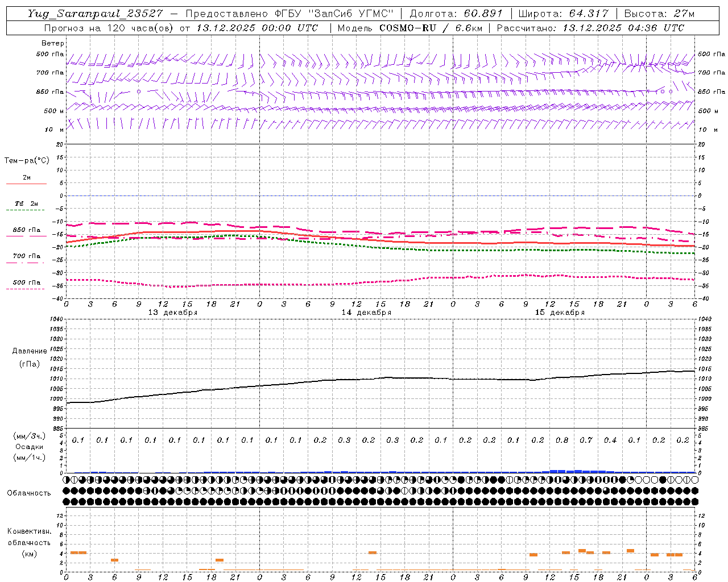Viewport: 728px width, 582px height.
Task: Click the orange convective bar at hour 6 on 13 декабря
Action: click(x=114, y=560)
